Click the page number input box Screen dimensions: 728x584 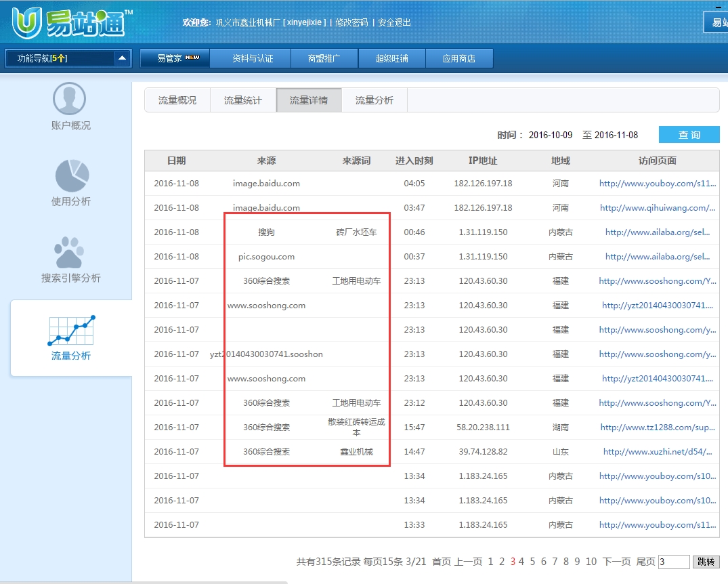[x=673, y=562]
